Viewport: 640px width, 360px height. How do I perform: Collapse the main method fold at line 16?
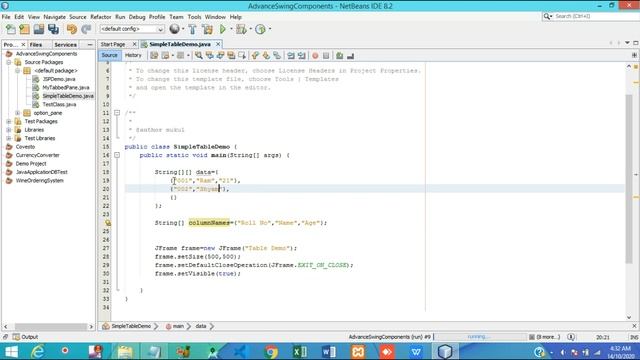coord(117,155)
